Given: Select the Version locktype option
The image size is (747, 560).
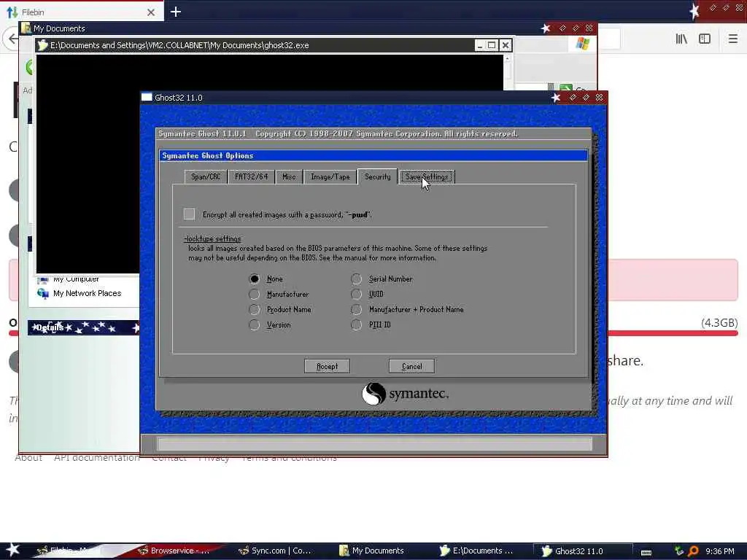Looking at the screenshot, I should click(255, 324).
